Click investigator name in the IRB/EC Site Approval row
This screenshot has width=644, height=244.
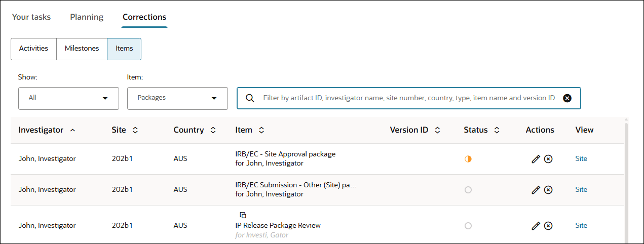(47, 159)
